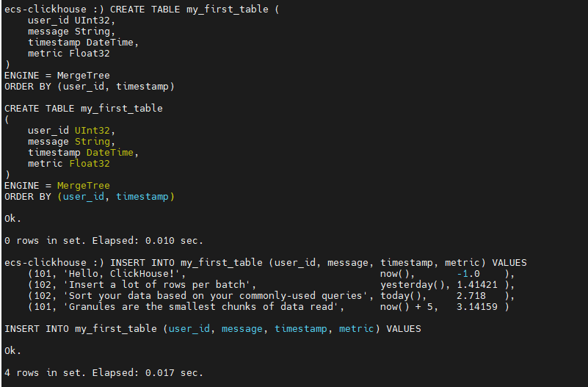Click the yellow String type keyword

tap(92, 142)
